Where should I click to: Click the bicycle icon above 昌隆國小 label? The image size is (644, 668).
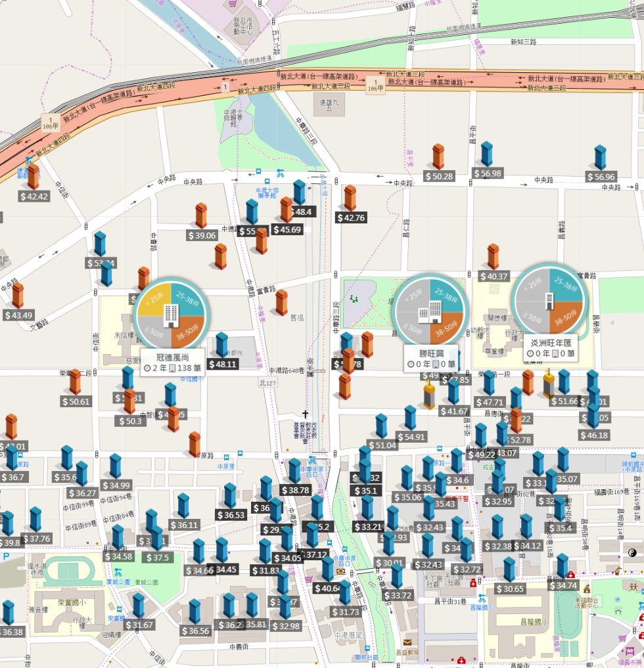click(482, 598)
